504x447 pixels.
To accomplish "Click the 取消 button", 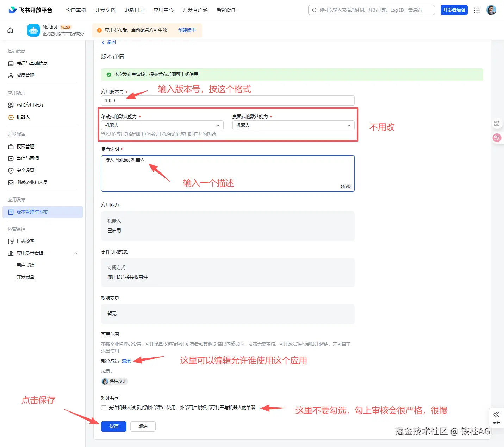I will click(x=143, y=426).
